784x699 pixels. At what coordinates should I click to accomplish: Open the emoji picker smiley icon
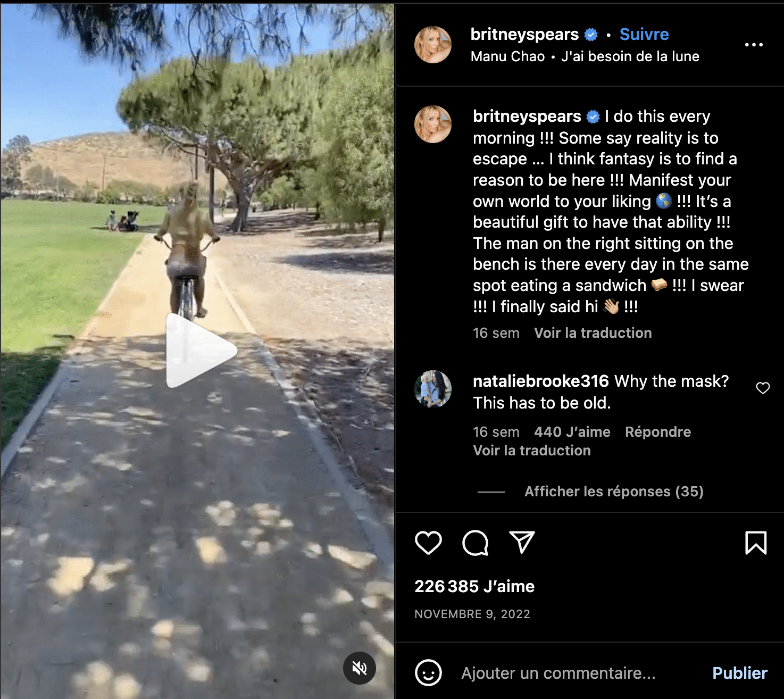coord(428,673)
